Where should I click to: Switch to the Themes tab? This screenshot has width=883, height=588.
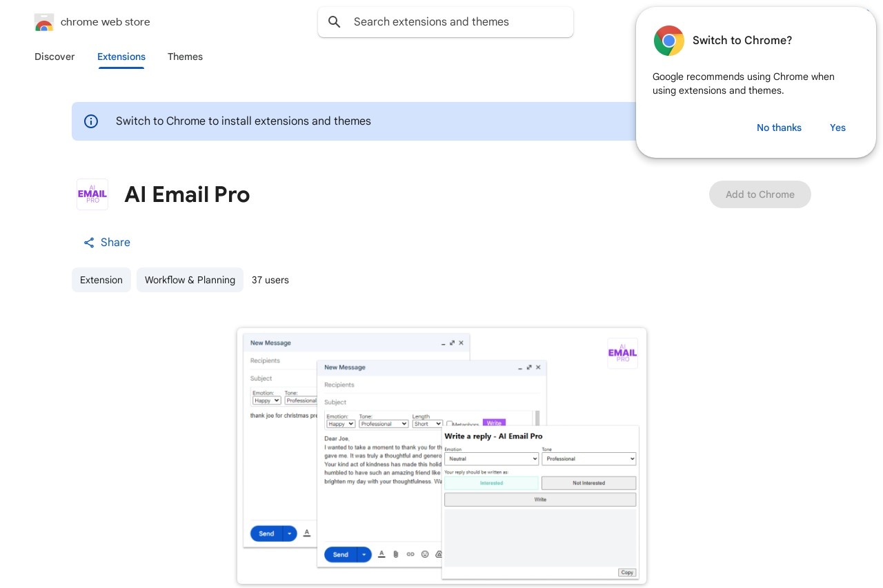point(185,57)
